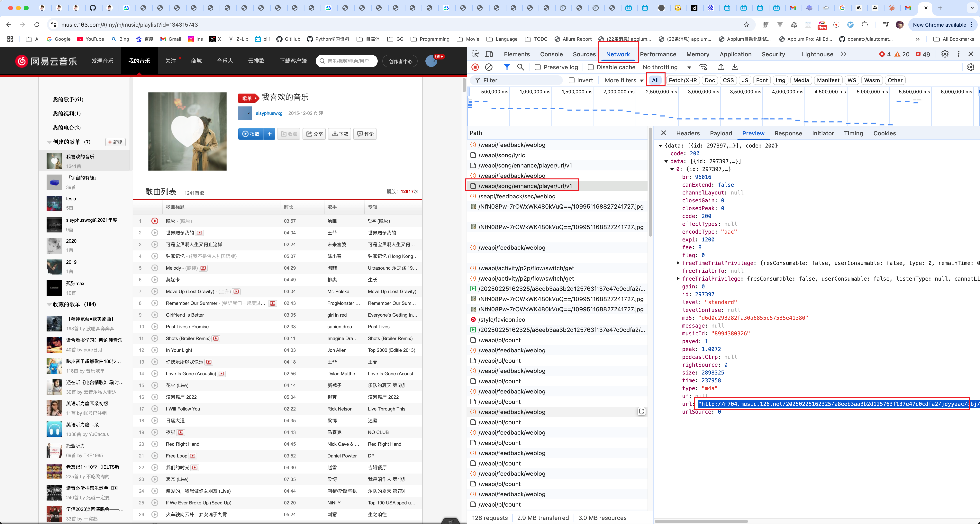The width and height of the screenshot is (980, 524).
Task: Select the WS filter chip
Action: [852, 80]
